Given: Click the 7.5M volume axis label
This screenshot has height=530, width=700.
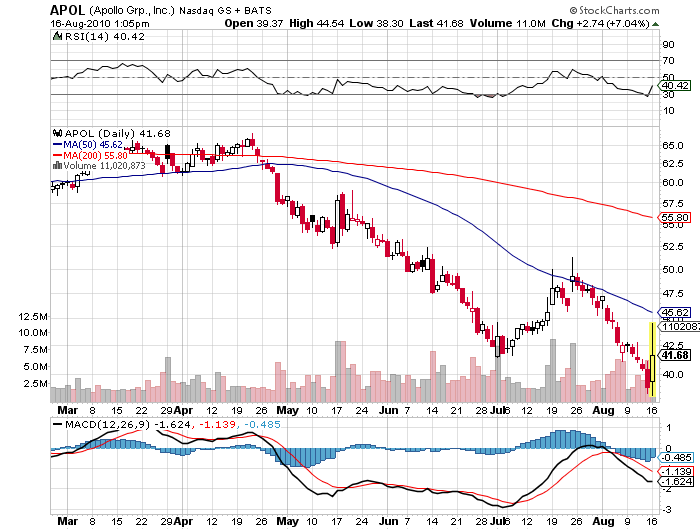Looking at the screenshot, I should [x=35, y=349].
